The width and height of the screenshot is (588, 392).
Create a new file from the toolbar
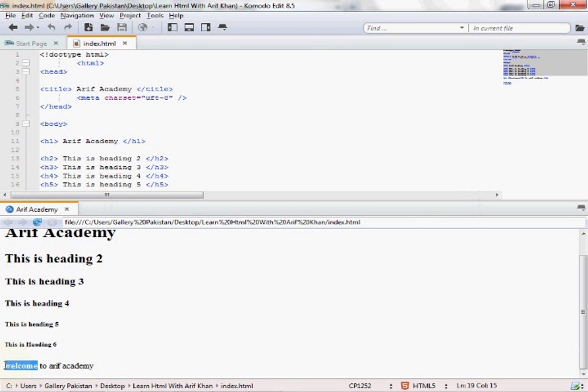pos(89,27)
